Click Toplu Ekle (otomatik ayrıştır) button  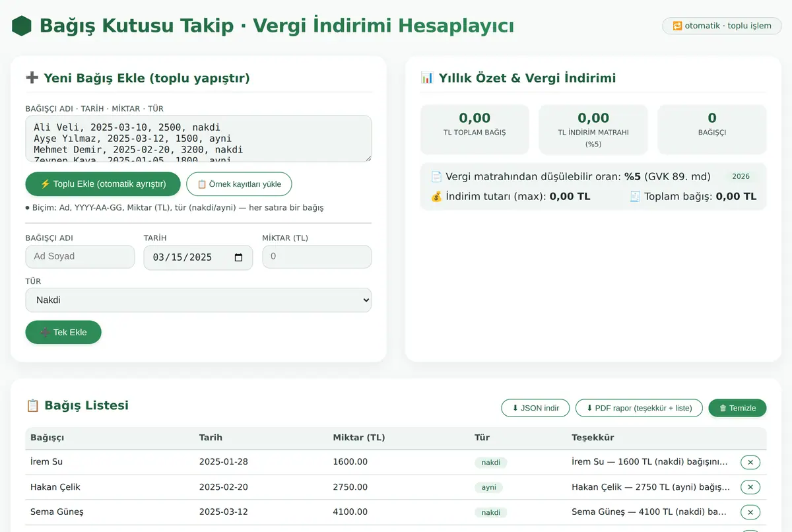pos(103,184)
